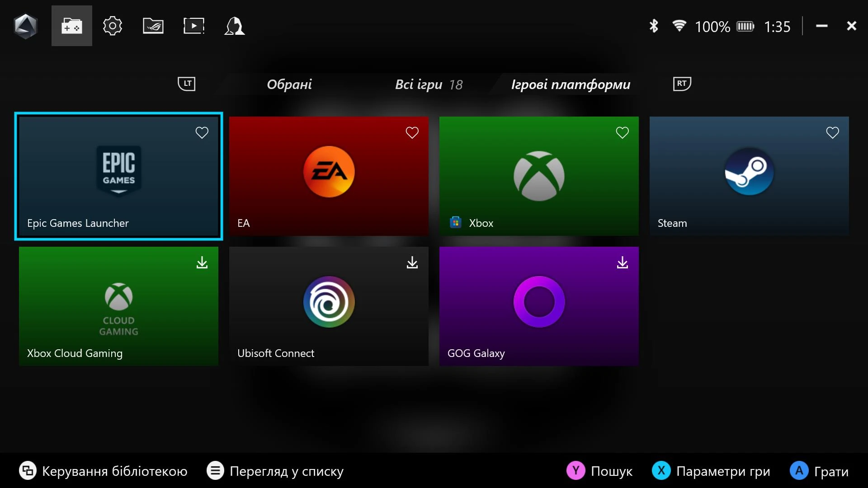This screenshot has width=868, height=488.
Task: Click Перегляд у списку button
Action: tap(275, 471)
